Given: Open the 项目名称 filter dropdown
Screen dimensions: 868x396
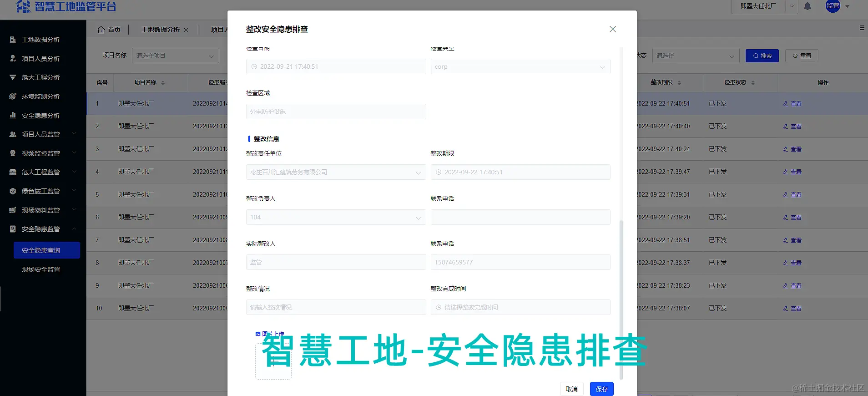Looking at the screenshot, I should coord(176,56).
